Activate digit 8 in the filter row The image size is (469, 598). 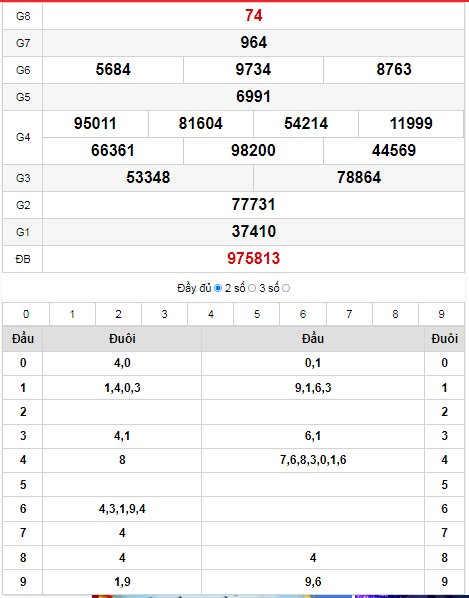click(x=395, y=314)
